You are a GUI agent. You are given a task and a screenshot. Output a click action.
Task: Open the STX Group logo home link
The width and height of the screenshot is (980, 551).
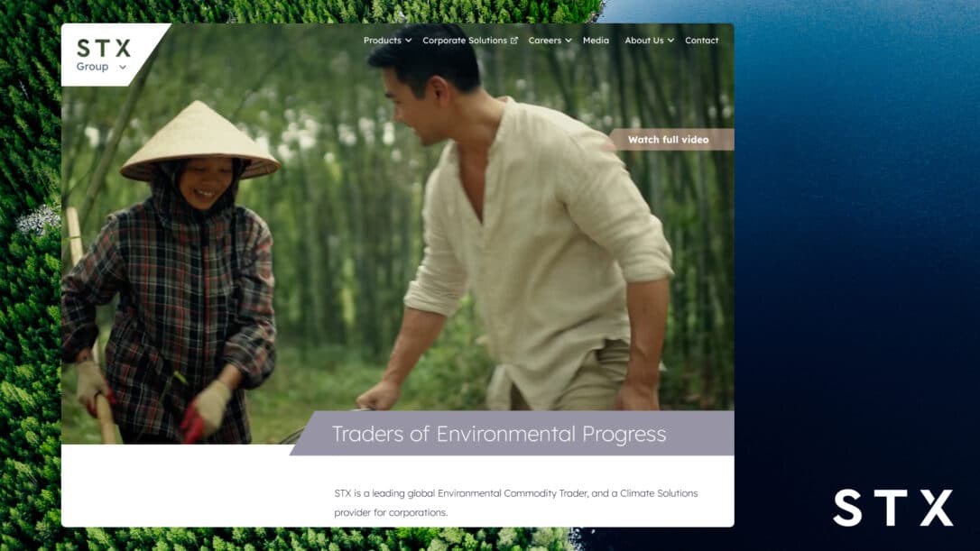(x=104, y=48)
